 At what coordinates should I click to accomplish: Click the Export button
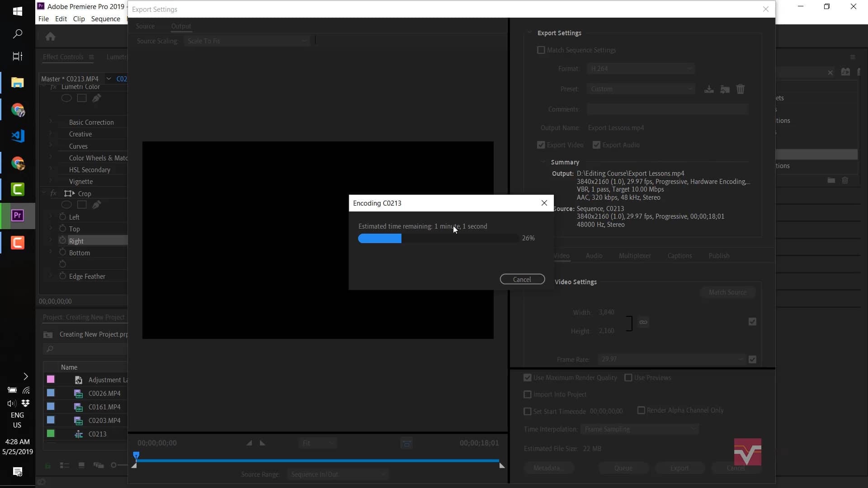pos(679,468)
